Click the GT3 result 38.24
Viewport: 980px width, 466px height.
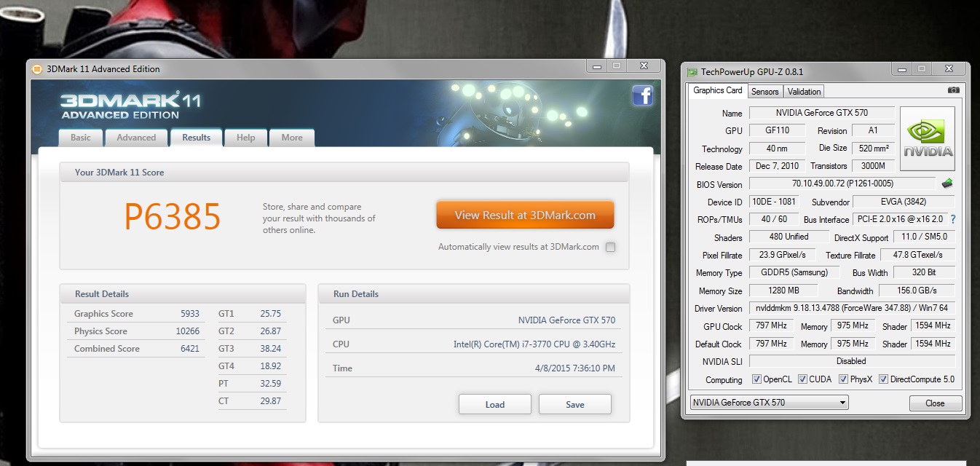[270, 349]
